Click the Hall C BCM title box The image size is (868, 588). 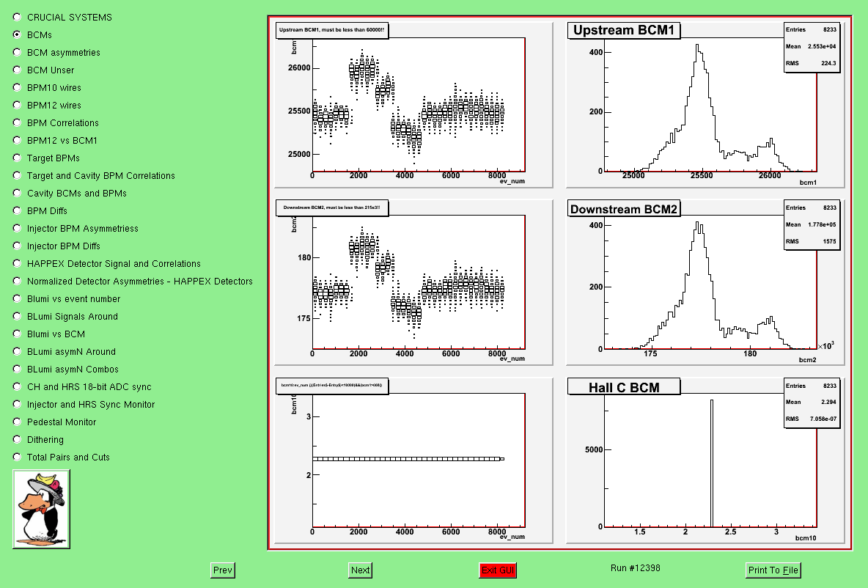click(624, 387)
